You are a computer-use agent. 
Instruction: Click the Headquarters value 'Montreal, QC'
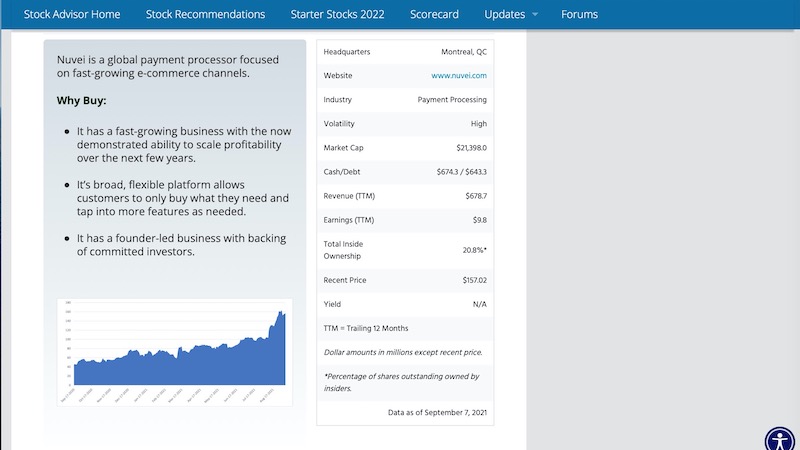click(x=464, y=52)
